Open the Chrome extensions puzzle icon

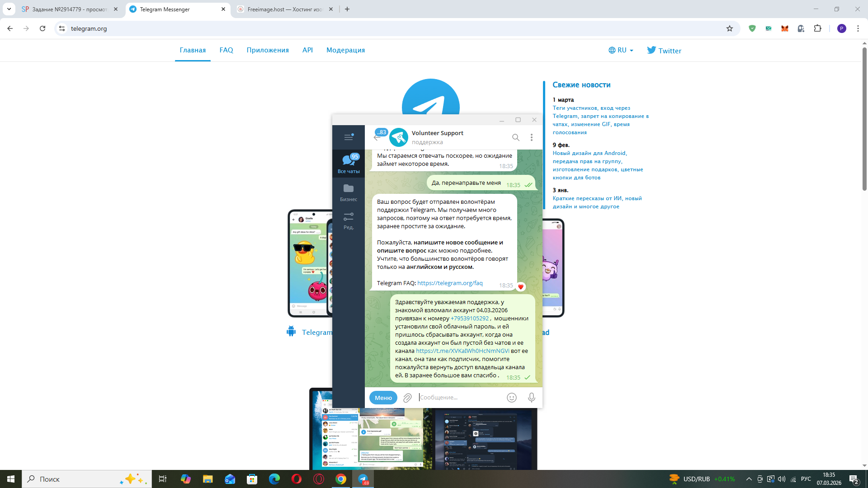[x=817, y=28]
